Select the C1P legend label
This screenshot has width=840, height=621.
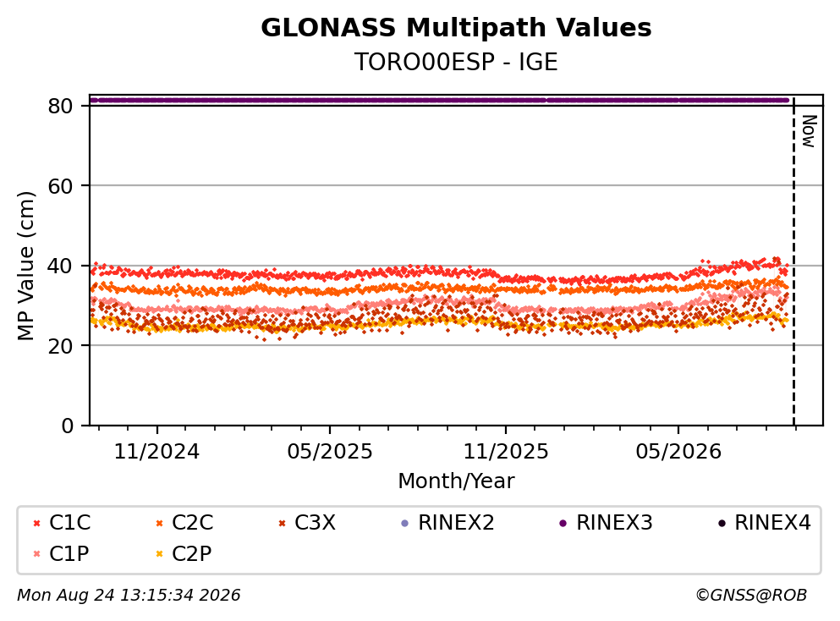69,553
